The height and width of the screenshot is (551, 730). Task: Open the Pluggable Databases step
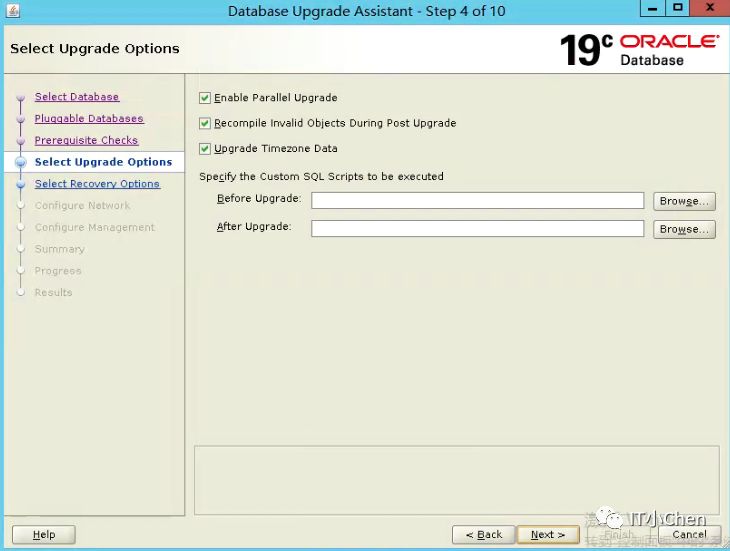pos(89,119)
